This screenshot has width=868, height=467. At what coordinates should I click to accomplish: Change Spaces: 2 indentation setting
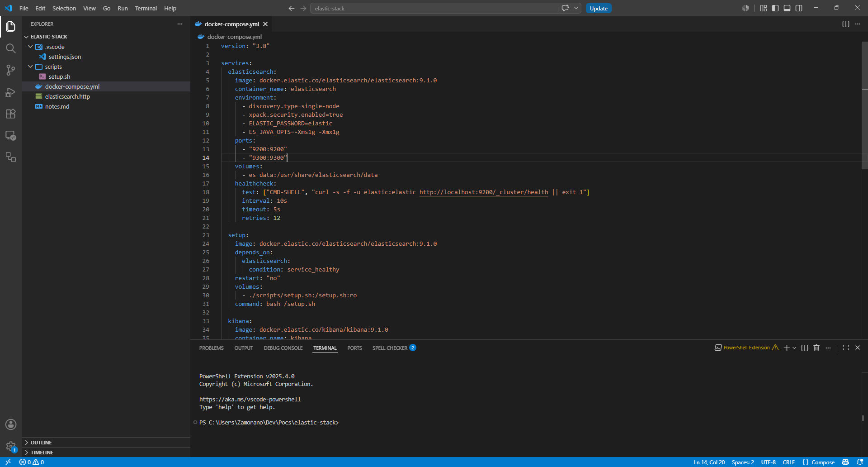[743, 462]
